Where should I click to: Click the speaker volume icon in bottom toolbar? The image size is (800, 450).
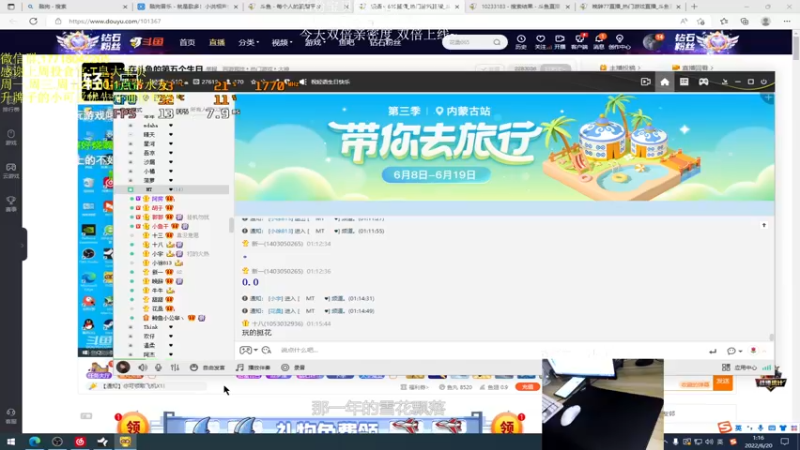pyautogui.click(x=142, y=367)
